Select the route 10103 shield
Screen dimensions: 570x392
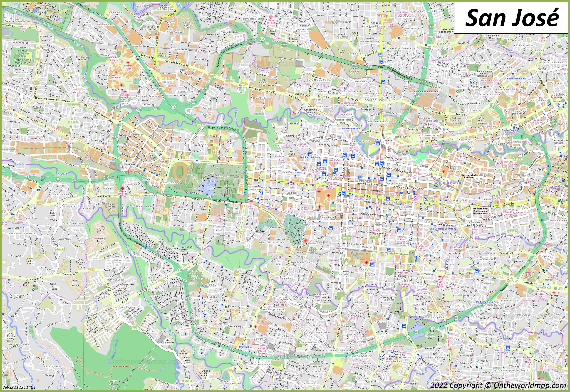click(x=278, y=142)
